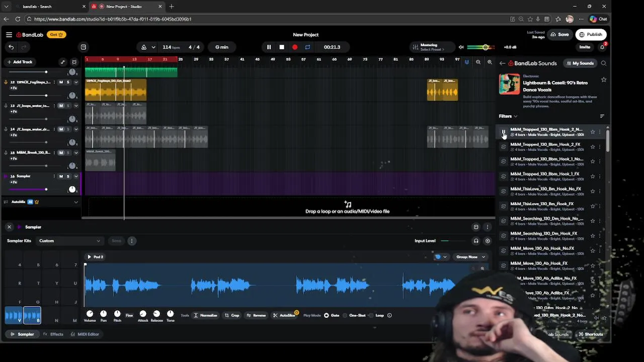The height and width of the screenshot is (362, 644).
Task: Click Add Track
Action: click(x=20, y=62)
